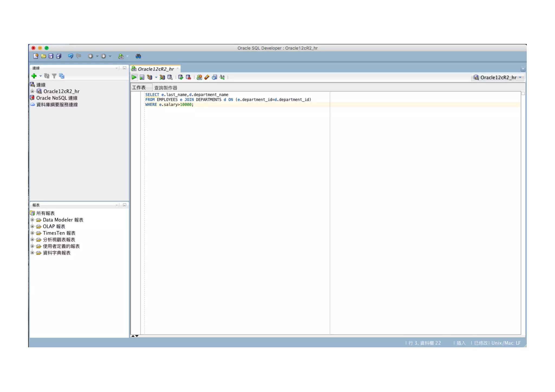Viewport: 555px width, 392px height.
Task: Click the up arrow splitter below the editor
Action: (133, 336)
